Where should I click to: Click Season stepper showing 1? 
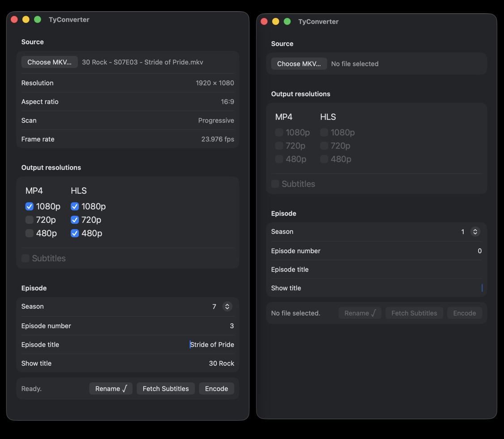[475, 232]
